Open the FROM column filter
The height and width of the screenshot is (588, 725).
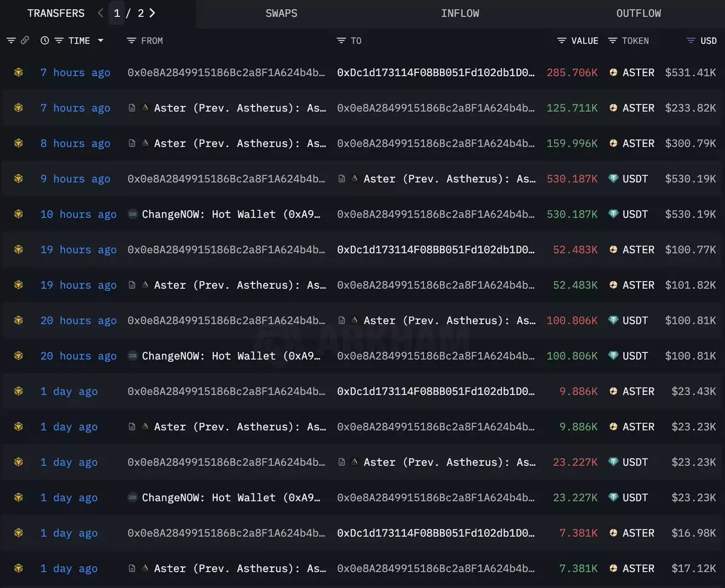coord(132,40)
